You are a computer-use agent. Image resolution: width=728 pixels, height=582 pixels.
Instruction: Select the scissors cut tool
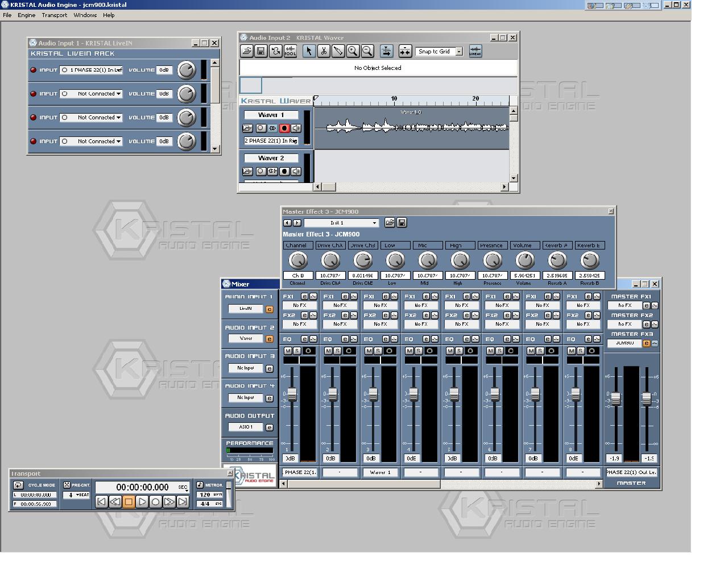(324, 51)
